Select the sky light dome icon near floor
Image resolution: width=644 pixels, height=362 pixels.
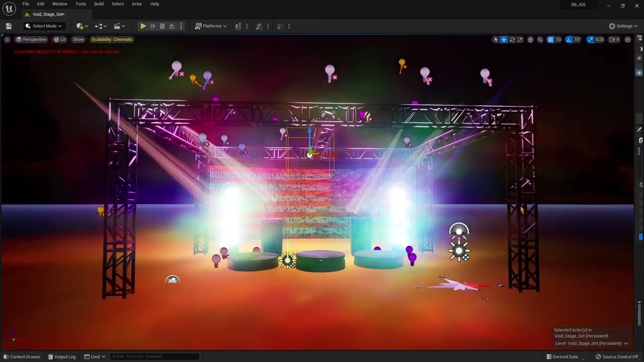tap(173, 279)
